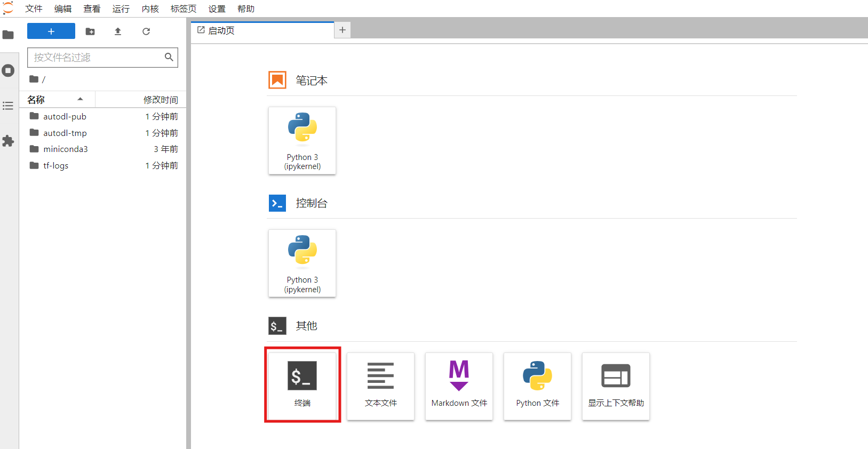Click the upload files icon
Screen dimensions: 868x449
point(118,31)
